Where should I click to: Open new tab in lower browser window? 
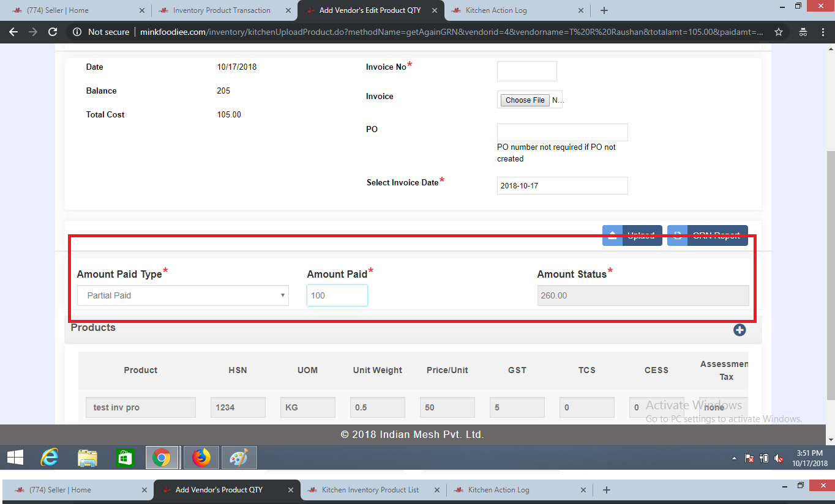click(607, 490)
